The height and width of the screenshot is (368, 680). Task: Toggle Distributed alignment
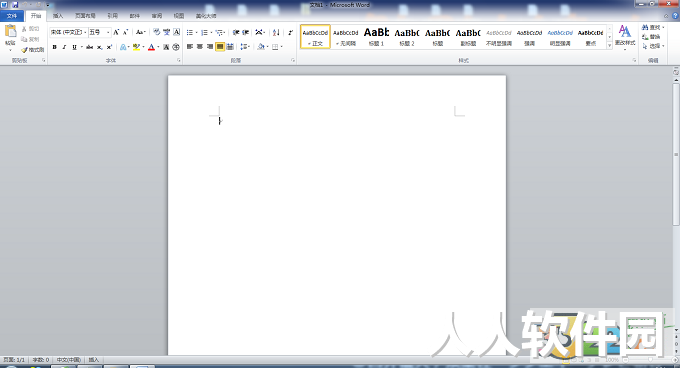click(230, 46)
